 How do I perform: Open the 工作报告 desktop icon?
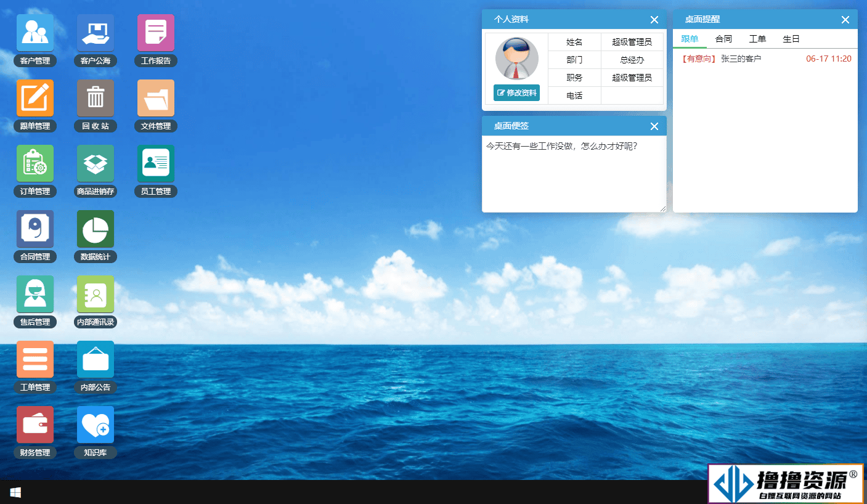click(156, 33)
